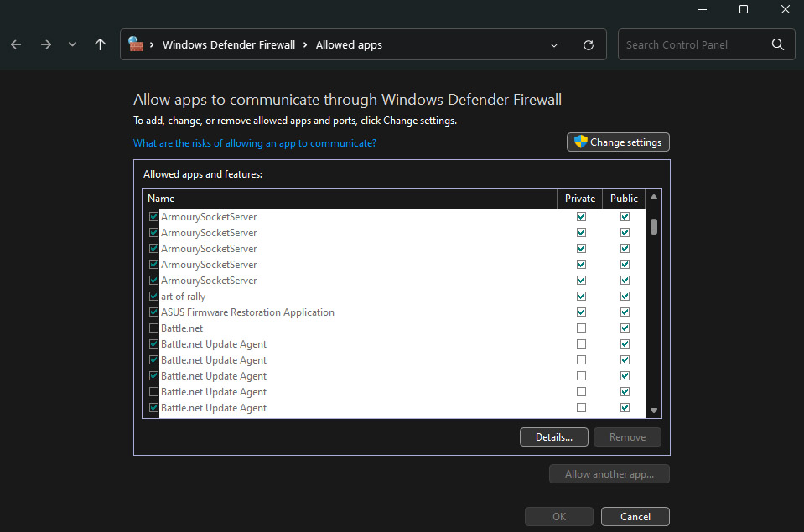Click Change settings shield button
The width and height of the screenshot is (804, 532).
point(618,142)
